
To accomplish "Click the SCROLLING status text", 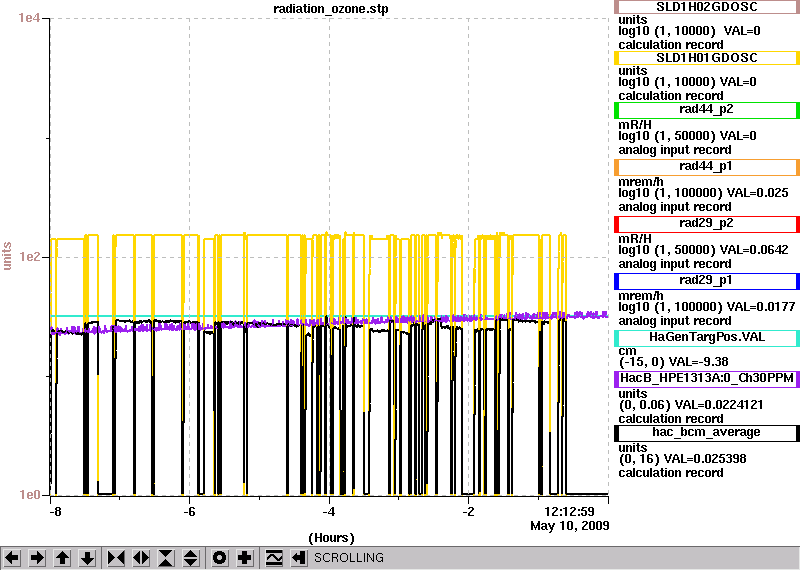I will (349, 558).
